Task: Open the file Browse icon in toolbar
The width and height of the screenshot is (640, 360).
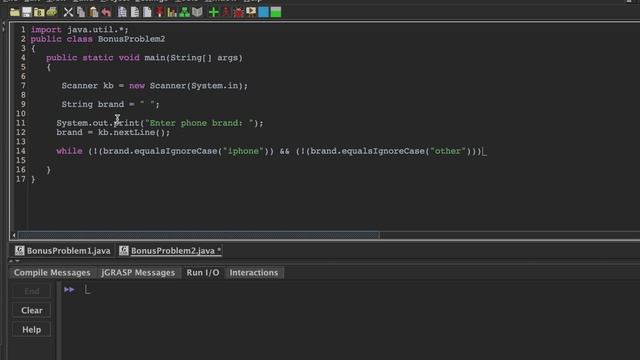Action: pyautogui.click(x=39, y=12)
